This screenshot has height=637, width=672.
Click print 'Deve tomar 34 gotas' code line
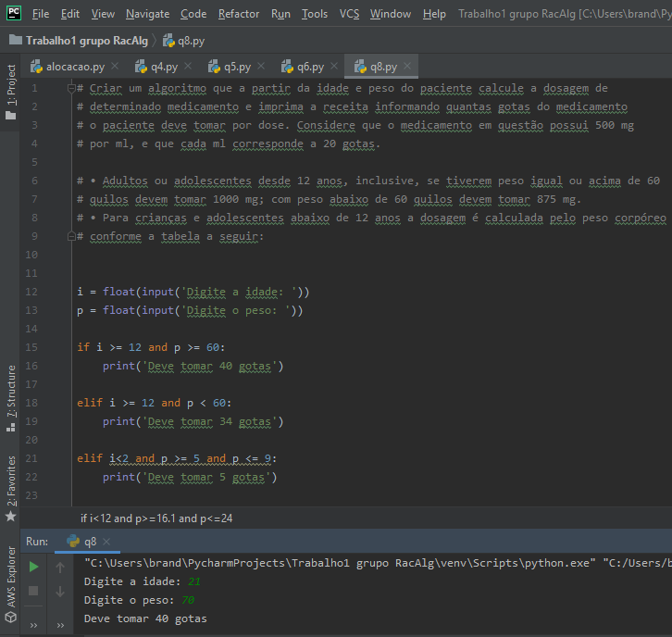coord(193,422)
